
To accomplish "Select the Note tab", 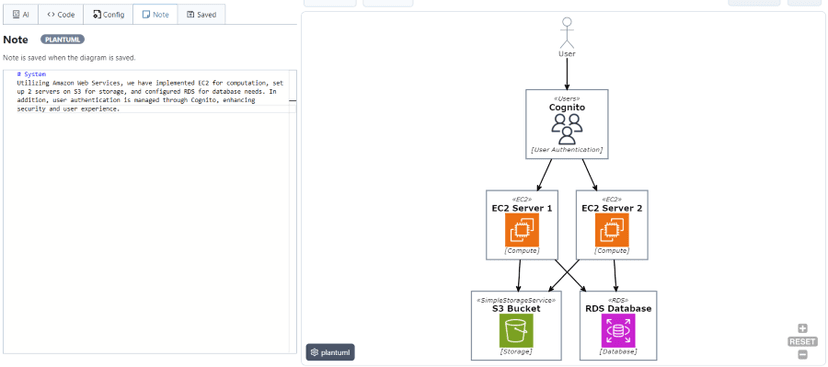I will pos(155,14).
